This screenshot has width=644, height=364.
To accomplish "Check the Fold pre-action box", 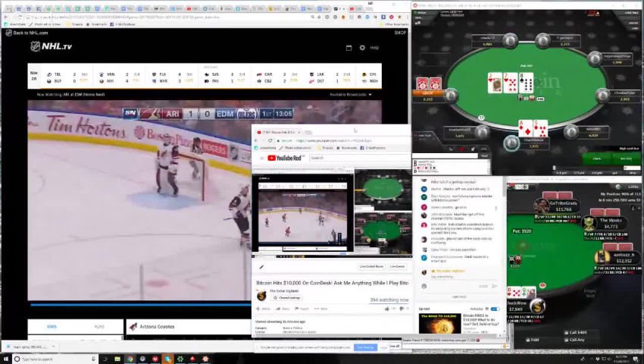I will coord(528,340).
